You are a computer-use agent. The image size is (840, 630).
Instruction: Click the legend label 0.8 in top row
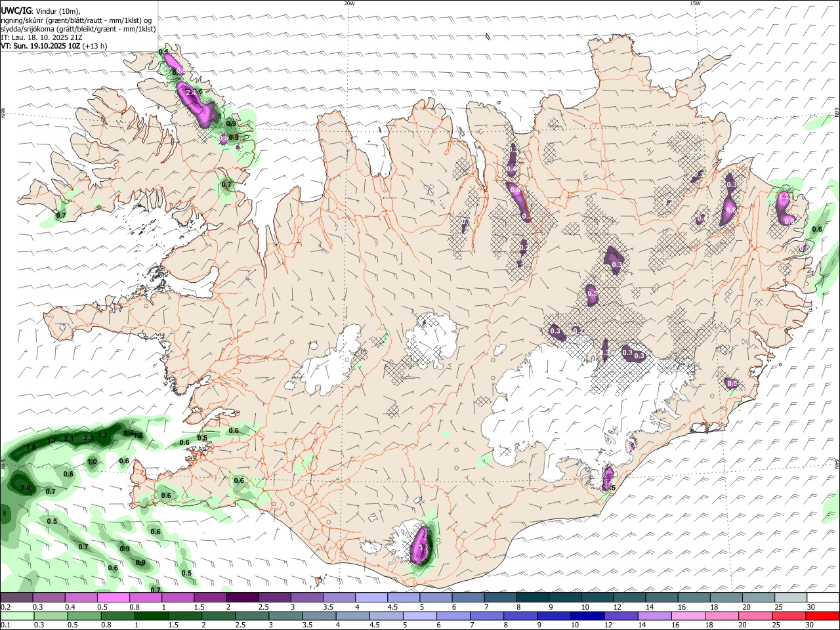pyautogui.click(x=135, y=607)
